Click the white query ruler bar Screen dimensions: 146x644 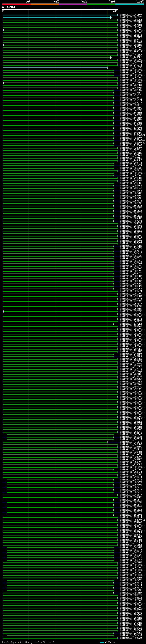click(60, 9)
